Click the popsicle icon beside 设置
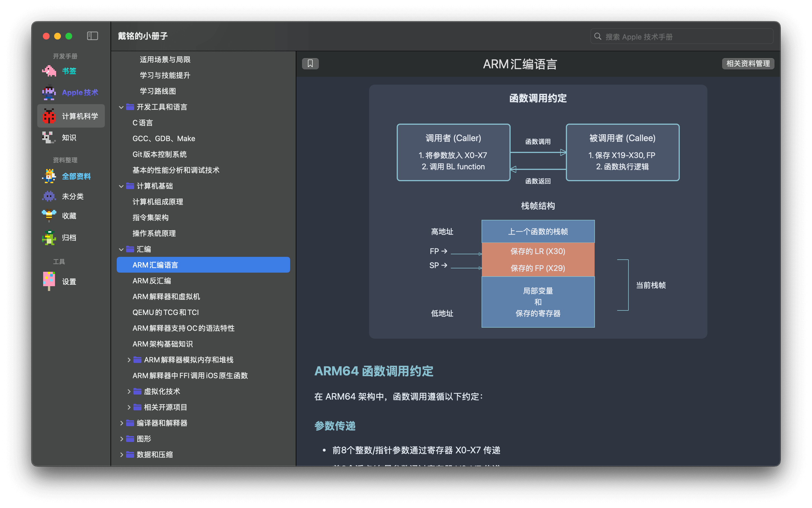812x508 pixels. coord(49,281)
